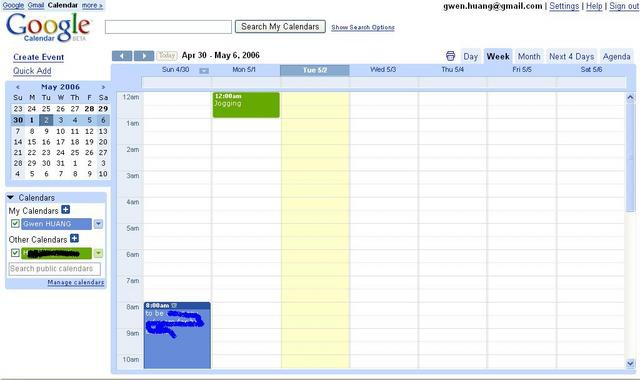Go to next month in mini calendar
Screen dimensions: 640x380
(103, 87)
